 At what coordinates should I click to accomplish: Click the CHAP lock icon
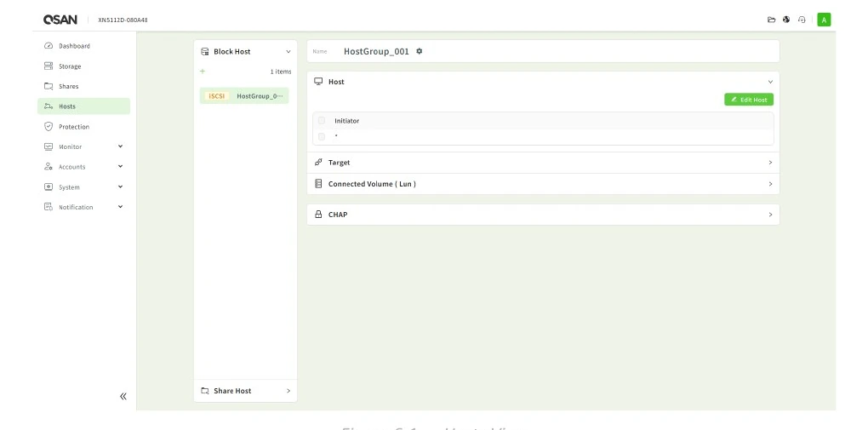coord(318,215)
